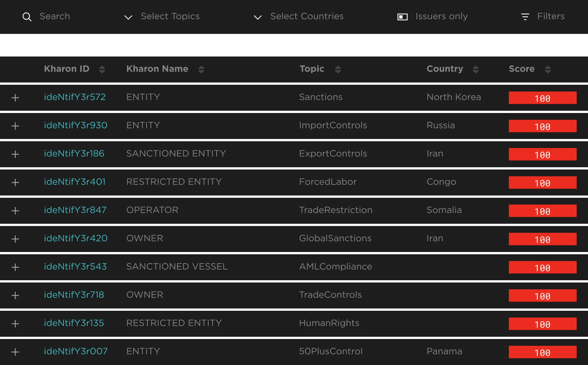The height and width of the screenshot is (365, 588).
Task: Click the Score column header
Action: point(522,69)
